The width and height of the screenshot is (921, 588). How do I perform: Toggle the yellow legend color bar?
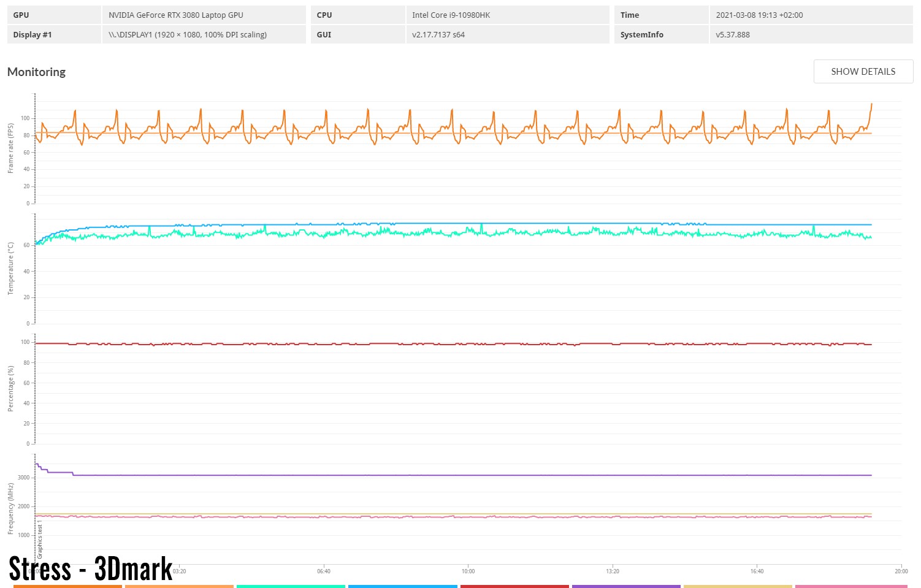click(x=738, y=586)
